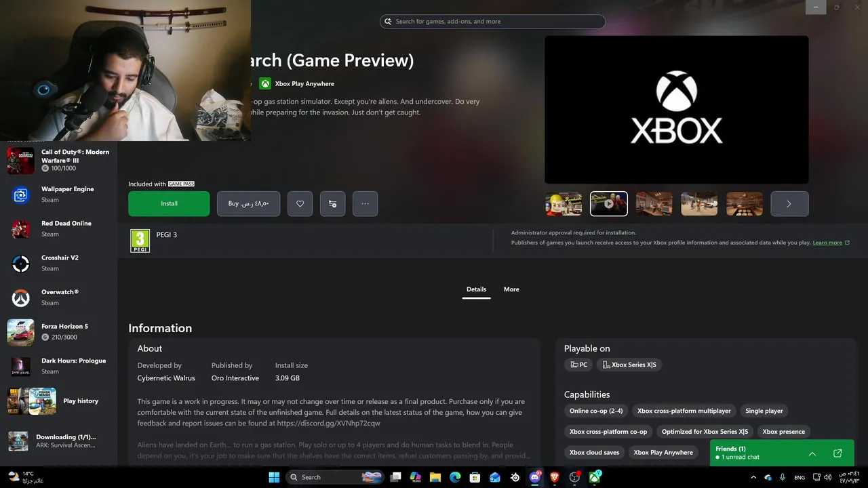Switch to the More tab
The width and height of the screenshot is (868, 488).
[511, 289]
